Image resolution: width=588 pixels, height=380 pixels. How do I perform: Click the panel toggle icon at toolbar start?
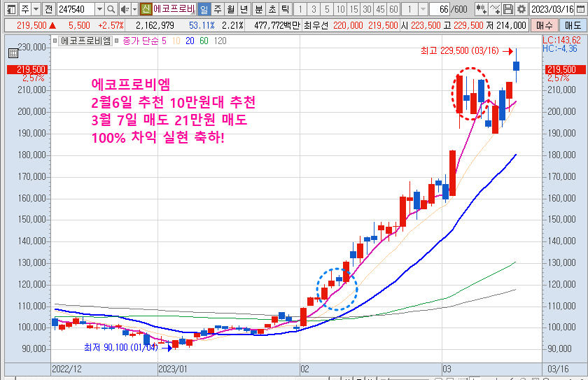[x=12, y=9]
